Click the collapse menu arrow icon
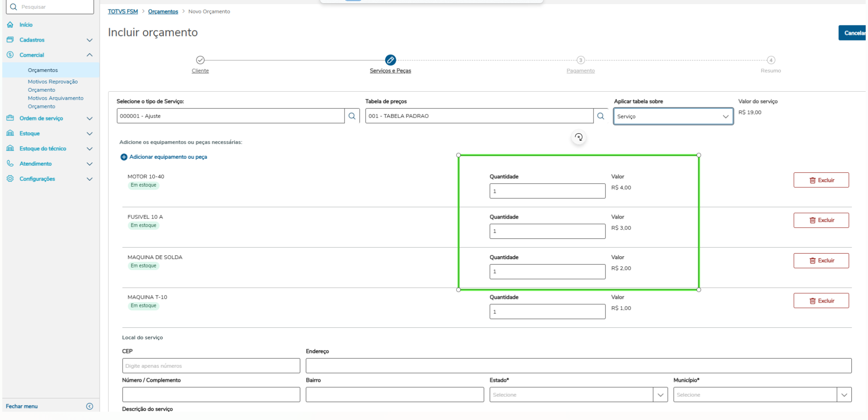The height and width of the screenshot is (420, 868). (x=89, y=406)
